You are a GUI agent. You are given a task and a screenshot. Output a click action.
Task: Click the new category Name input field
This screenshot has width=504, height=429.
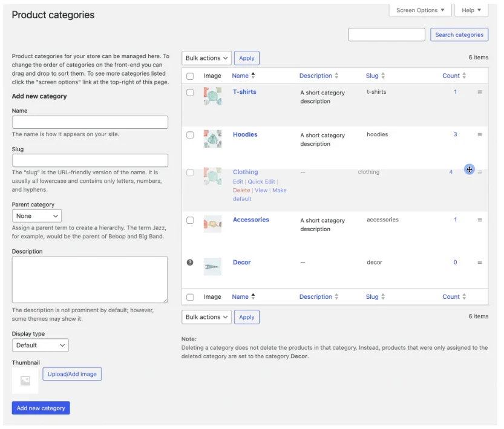(x=90, y=122)
